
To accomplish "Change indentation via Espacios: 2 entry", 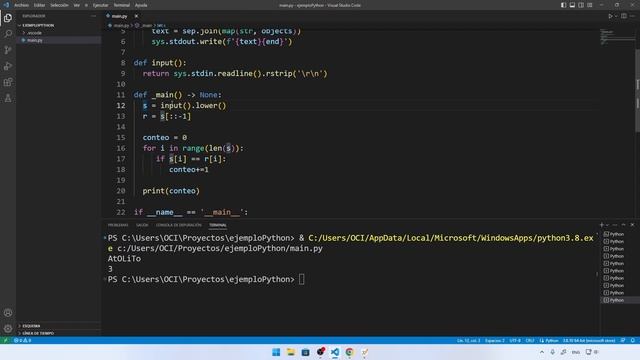I will coord(494,340).
